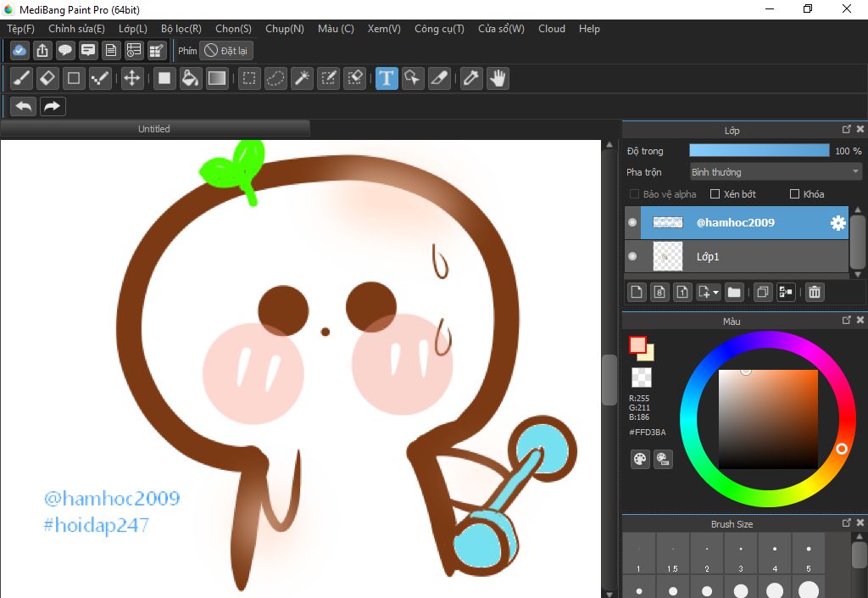The height and width of the screenshot is (598, 868).
Task: Open the Cloud menu
Action: pyautogui.click(x=551, y=29)
